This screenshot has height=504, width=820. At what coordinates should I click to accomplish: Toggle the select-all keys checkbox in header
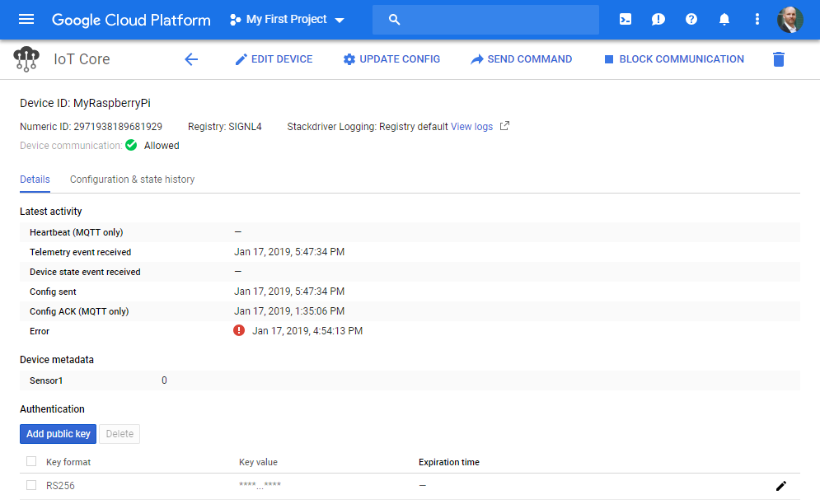31,461
